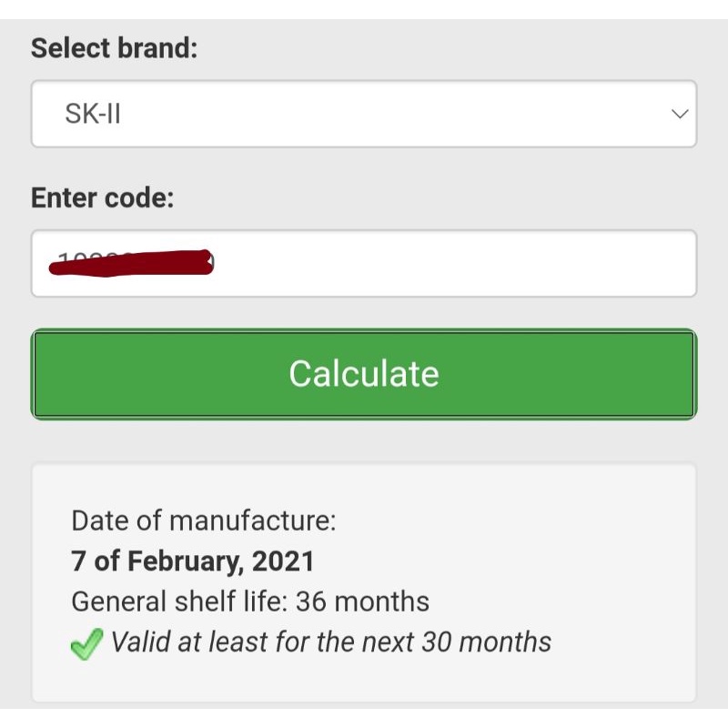Click "Valid at least for the next 30 months"

coord(331,642)
